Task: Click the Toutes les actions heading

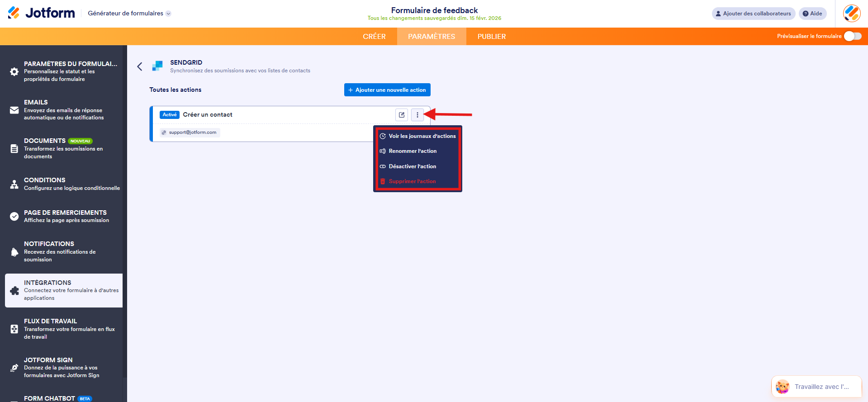Action: point(175,90)
